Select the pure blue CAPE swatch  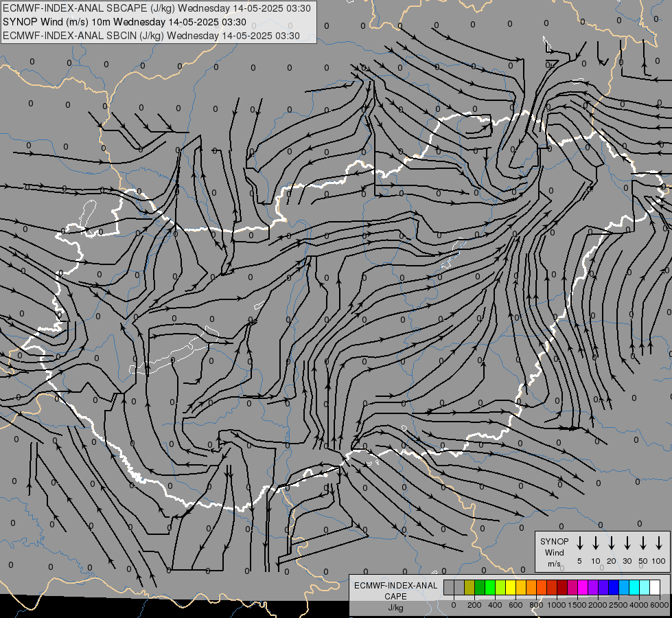click(613, 587)
